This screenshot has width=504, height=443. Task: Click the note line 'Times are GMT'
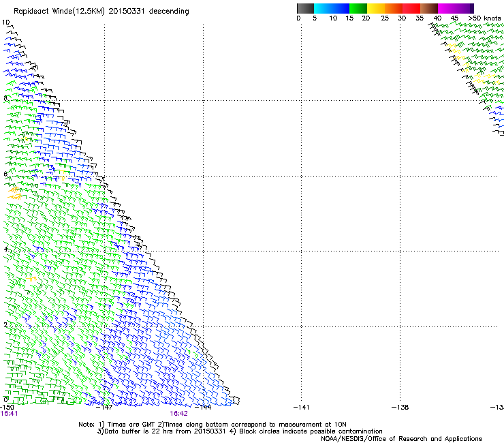[131, 425]
